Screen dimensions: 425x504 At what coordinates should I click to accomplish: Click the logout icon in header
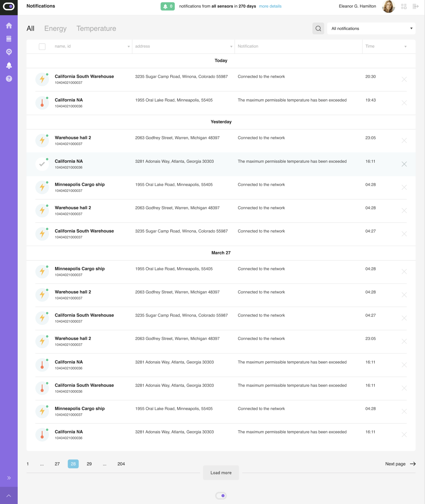click(x=415, y=6)
